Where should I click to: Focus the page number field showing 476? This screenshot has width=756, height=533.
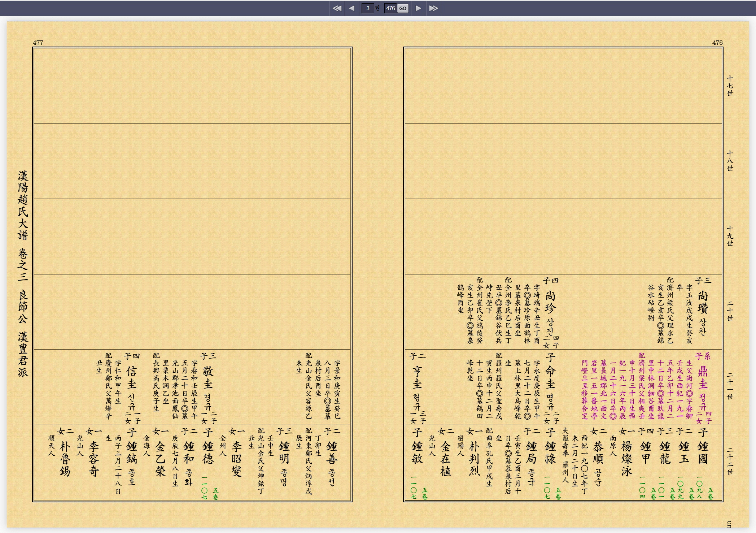click(390, 8)
